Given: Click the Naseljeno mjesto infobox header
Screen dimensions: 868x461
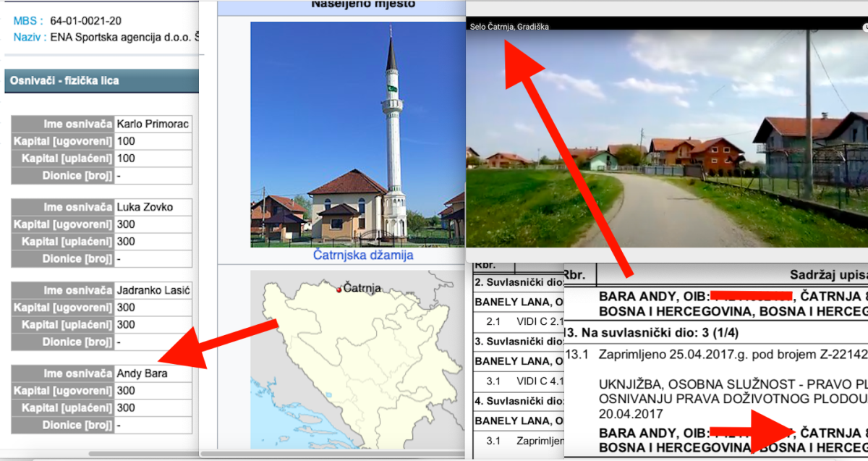Looking at the screenshot, I should pyautogui.click(x=363, y=5).
